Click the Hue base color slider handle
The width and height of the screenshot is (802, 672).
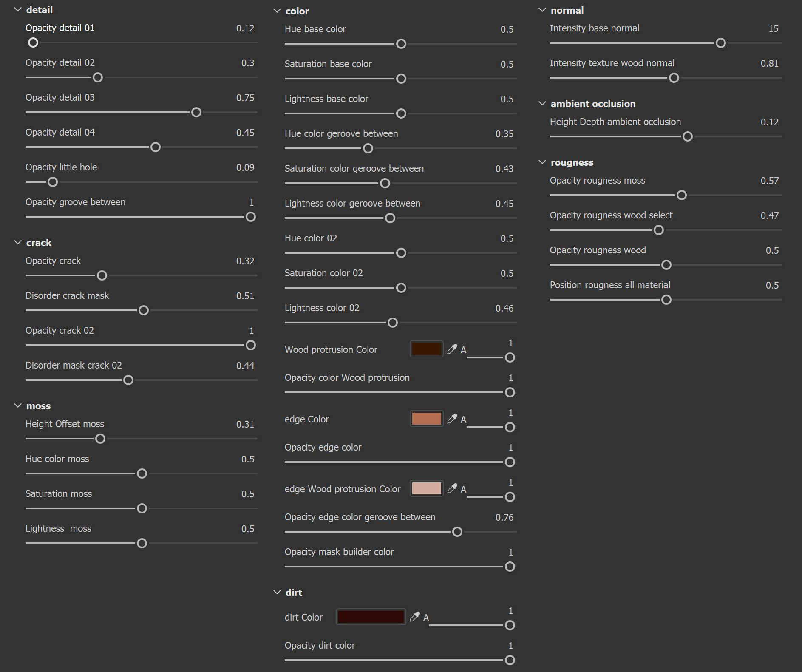pos(401,44)
